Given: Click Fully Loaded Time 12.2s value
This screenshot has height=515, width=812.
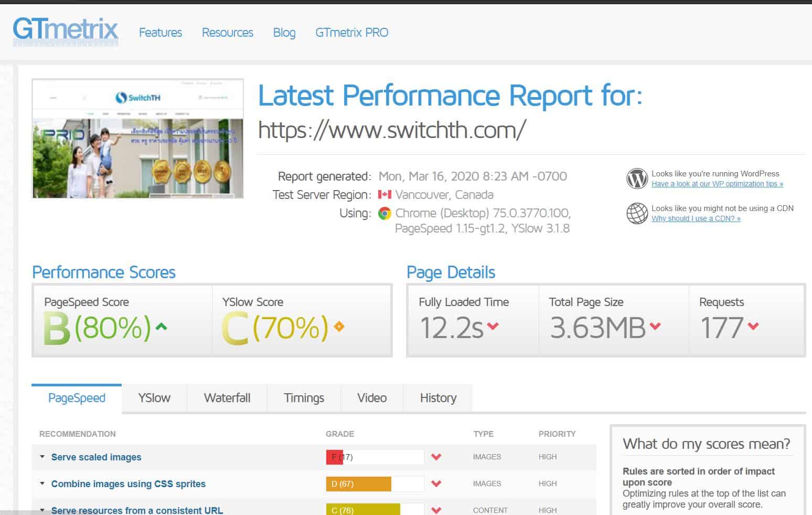Looking at the screenshot, I should (451, 328).
